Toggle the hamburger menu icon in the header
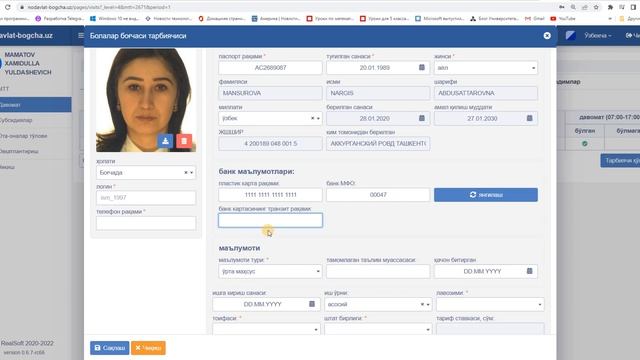Viewport: 640px width, 360px height. (81, 36)
